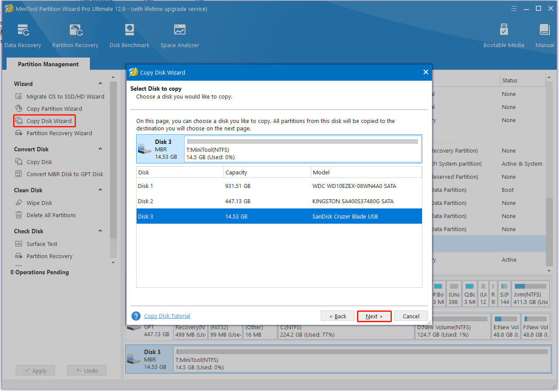This screenshot has height=392, width=559.
Task: Click Delete All Partitions label
Action: coord(51,215)
